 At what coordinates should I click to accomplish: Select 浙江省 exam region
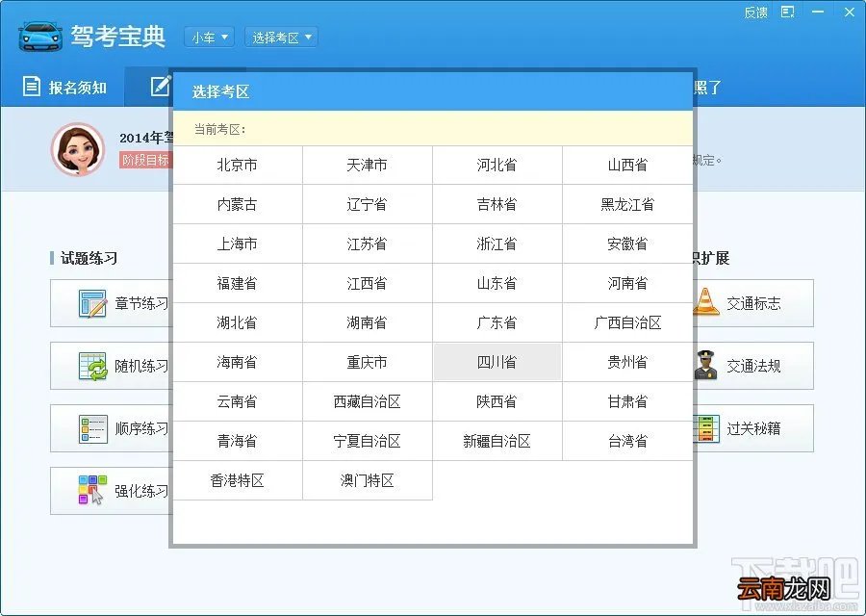(497, 244)
